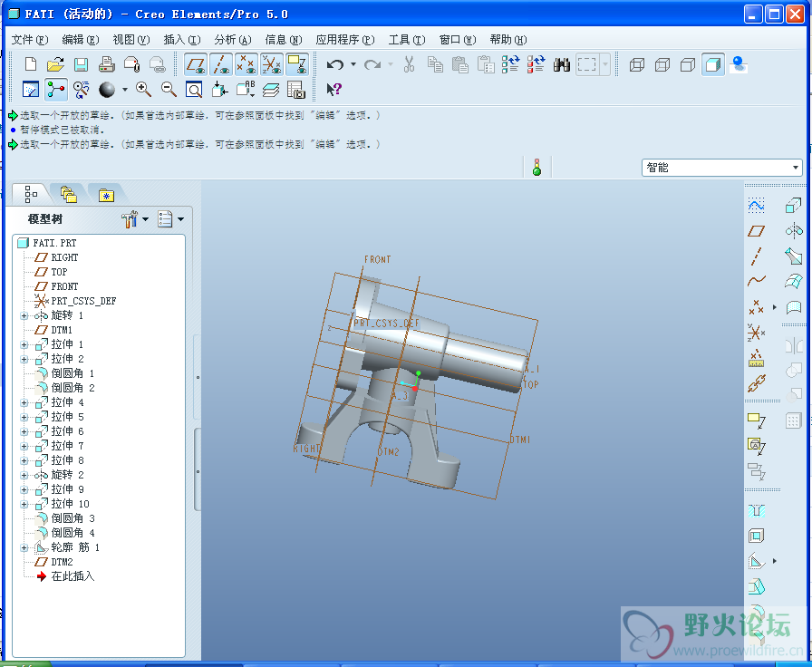Open the context help arrow icon
This screenshot has width=812, height=667.
pyautogui.click(x=334, y=89)
